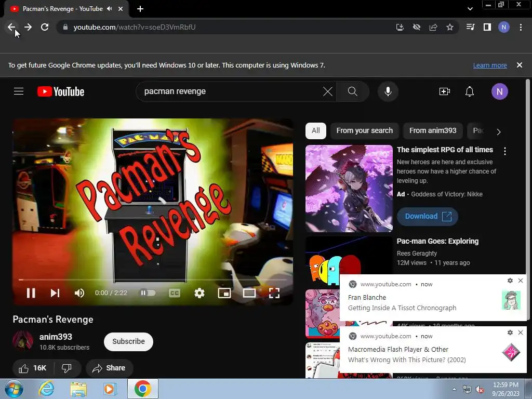532x399 pixels.
Task: Like the video with 16K likes
Action: [x=32, y=368]
